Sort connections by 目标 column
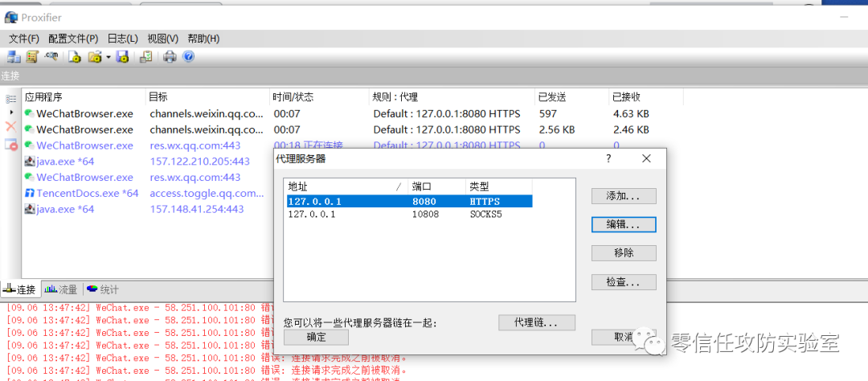 click(x=208, y=97)
